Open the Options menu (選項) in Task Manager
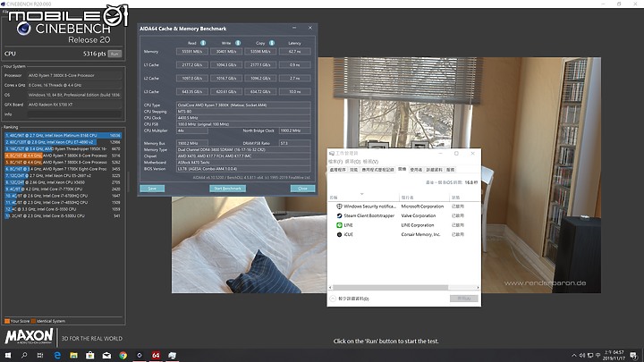 (x=352, y=162)
